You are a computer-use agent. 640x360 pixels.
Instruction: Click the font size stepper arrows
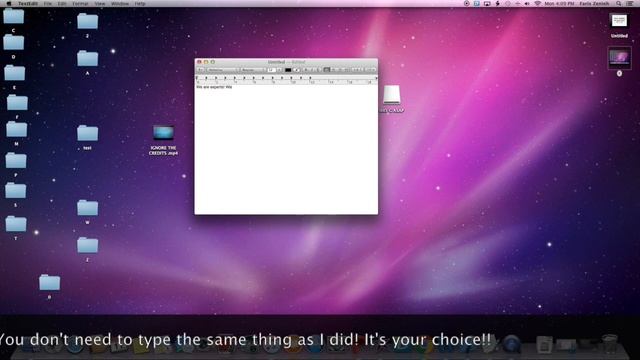pyautogui.click(x=280, y=70)
